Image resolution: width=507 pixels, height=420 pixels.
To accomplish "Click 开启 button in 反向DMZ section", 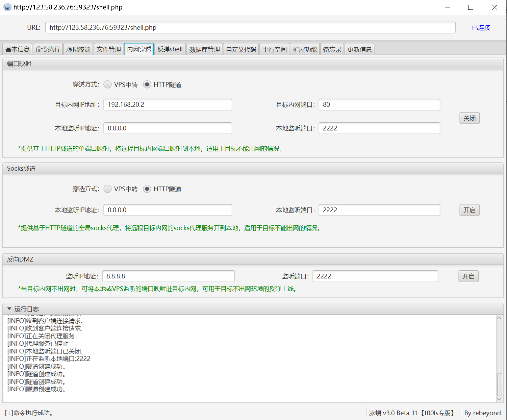I will click(468, 276).
